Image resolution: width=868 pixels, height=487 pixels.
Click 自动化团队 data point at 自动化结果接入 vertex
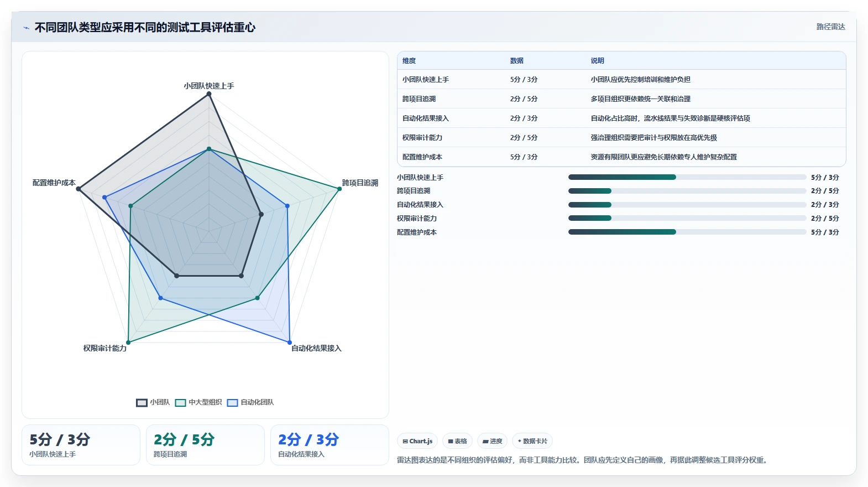290,342
